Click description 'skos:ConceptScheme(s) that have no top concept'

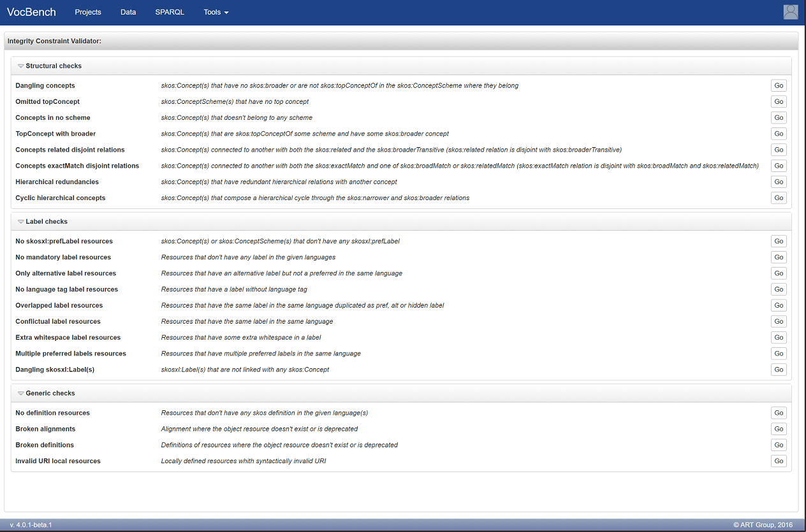coord(235,101)
